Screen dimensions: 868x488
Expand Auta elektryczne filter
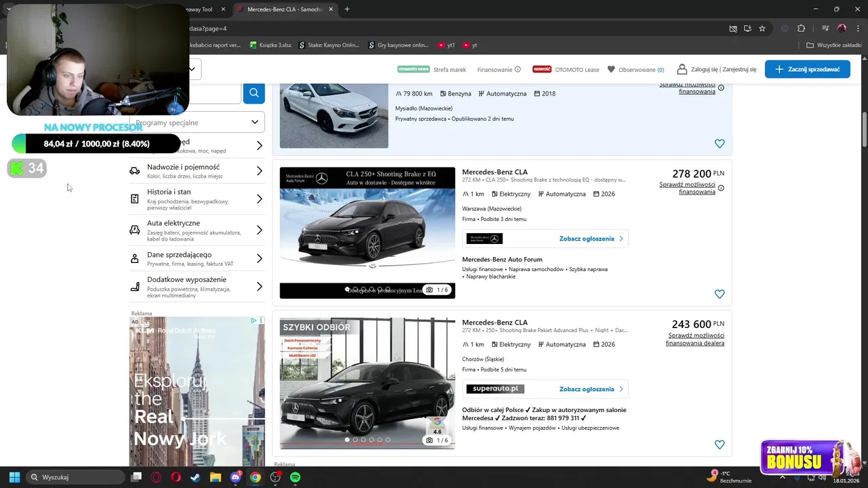[x=197, y=230]
